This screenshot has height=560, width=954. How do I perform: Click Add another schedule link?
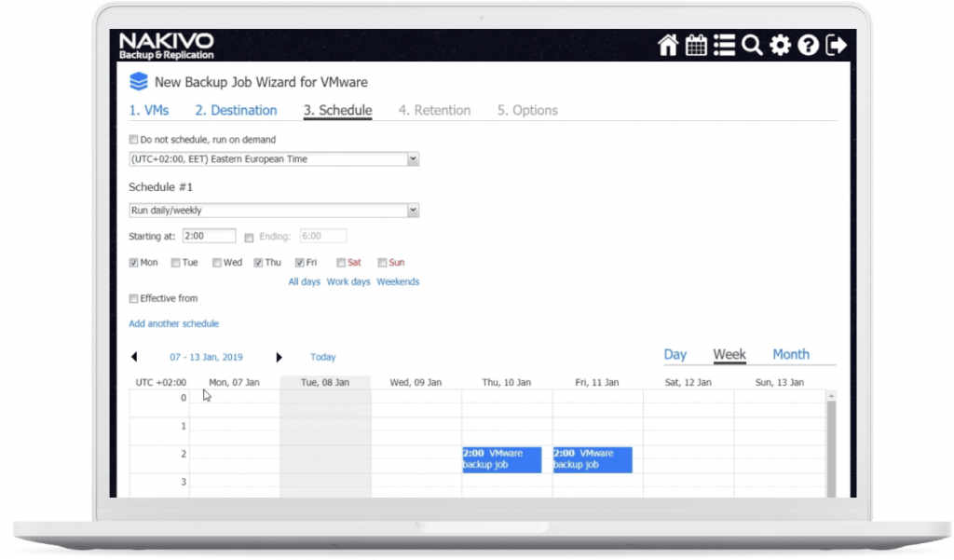(173, 324)
